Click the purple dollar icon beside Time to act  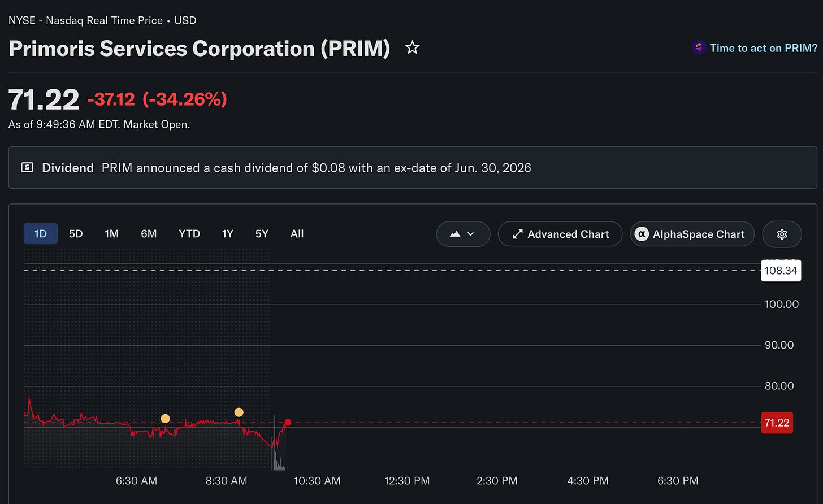[x=699, y=48]
